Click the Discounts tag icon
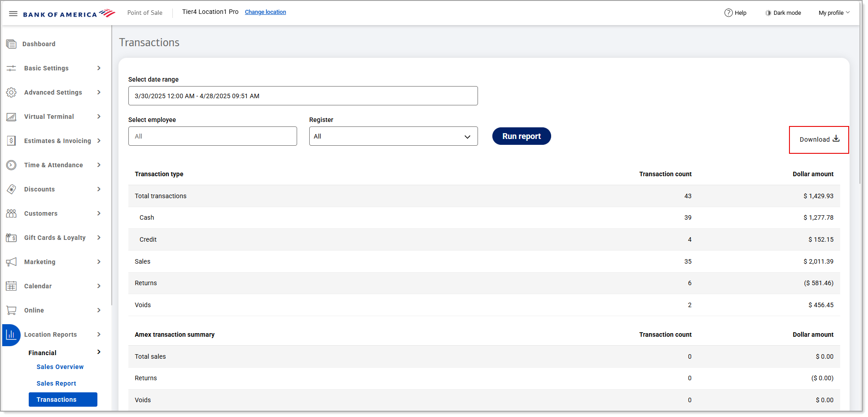 click(11, 189)
